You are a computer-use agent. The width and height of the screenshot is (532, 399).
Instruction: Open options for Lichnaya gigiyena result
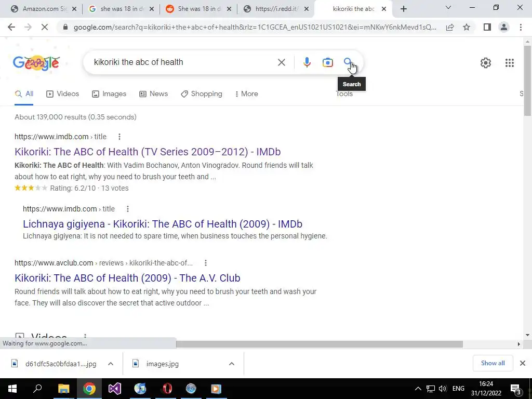[128, 209]
